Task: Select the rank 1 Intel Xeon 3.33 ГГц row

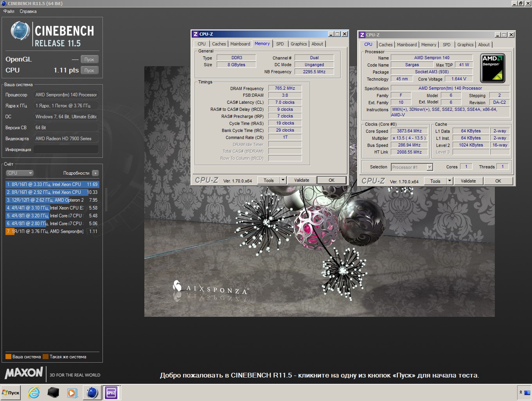Action: click(x=52, y=184)
